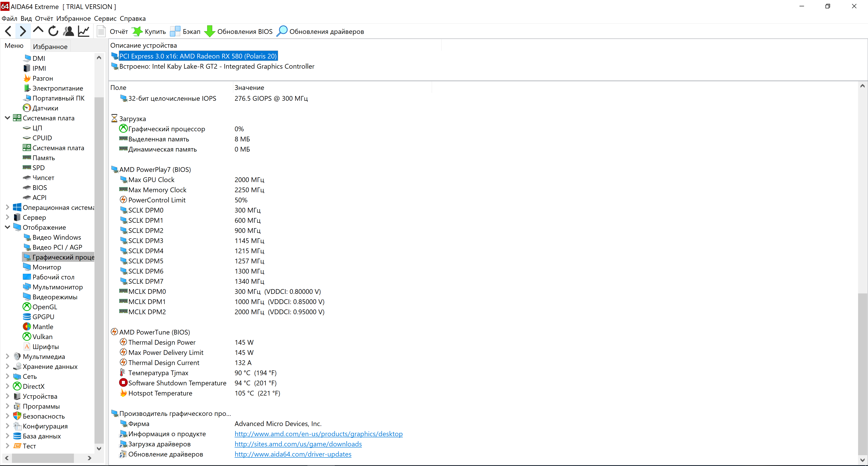Select the Software Shutdown Temperature row

(198, 383)
